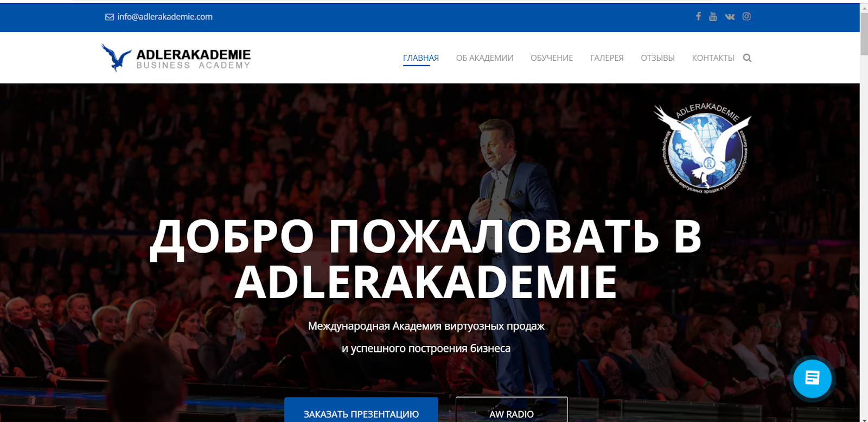Go to the ГАЛЕРЕЯ page
The width and height of the screenshot is (868, 422).
click(x=607, y=58)
